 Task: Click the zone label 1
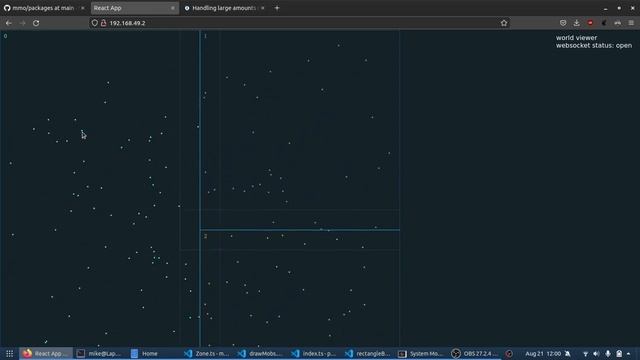pyautogui.click(x=205, y=36)
